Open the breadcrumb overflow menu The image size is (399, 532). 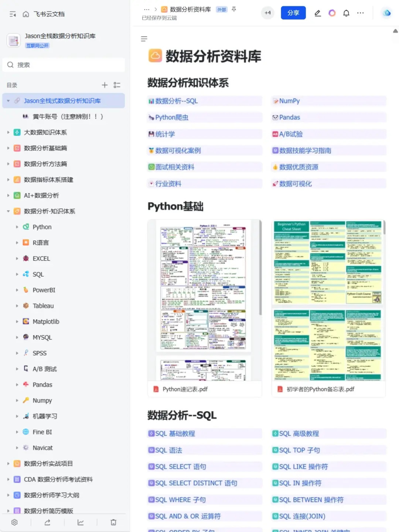(x=147, y=9)
